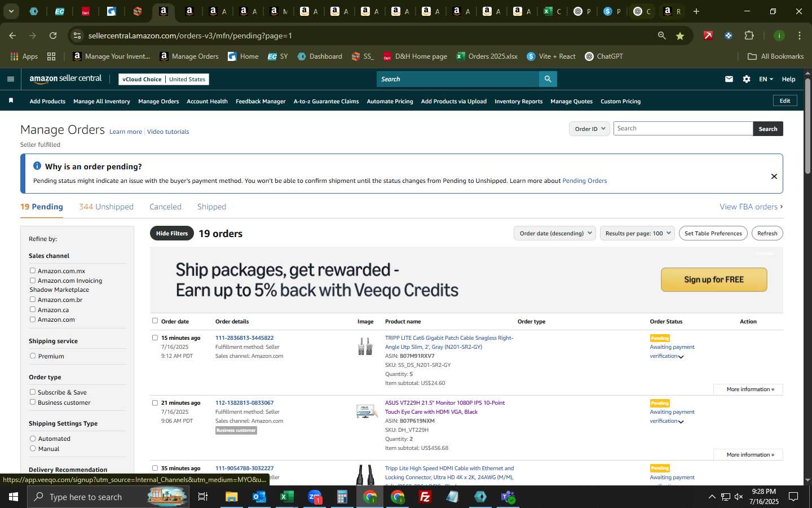Open the EN language dropdown
Screen dimensions: 812x508
tap(766, 79)
